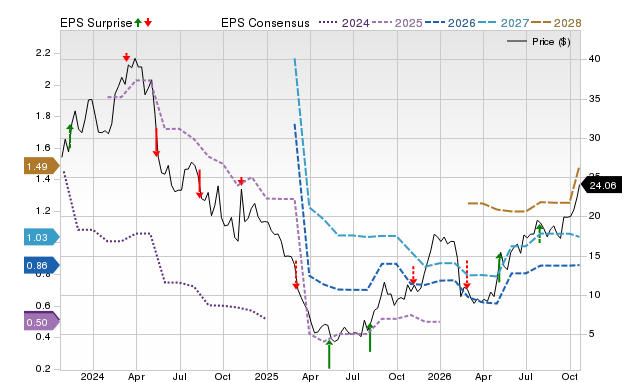Click the red surprise arrow between Jul and Oct 2024

[x=200, y=184]
